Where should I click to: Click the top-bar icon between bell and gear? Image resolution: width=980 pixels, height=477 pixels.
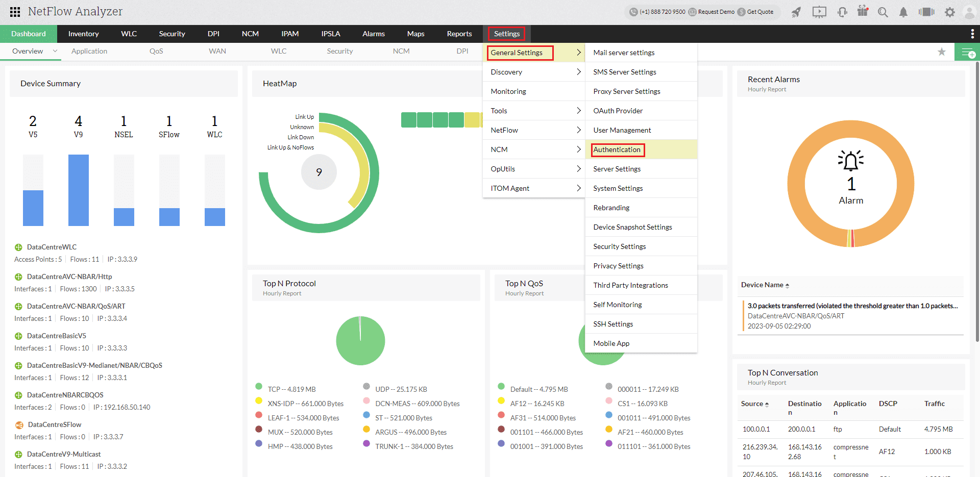point(926,12)
